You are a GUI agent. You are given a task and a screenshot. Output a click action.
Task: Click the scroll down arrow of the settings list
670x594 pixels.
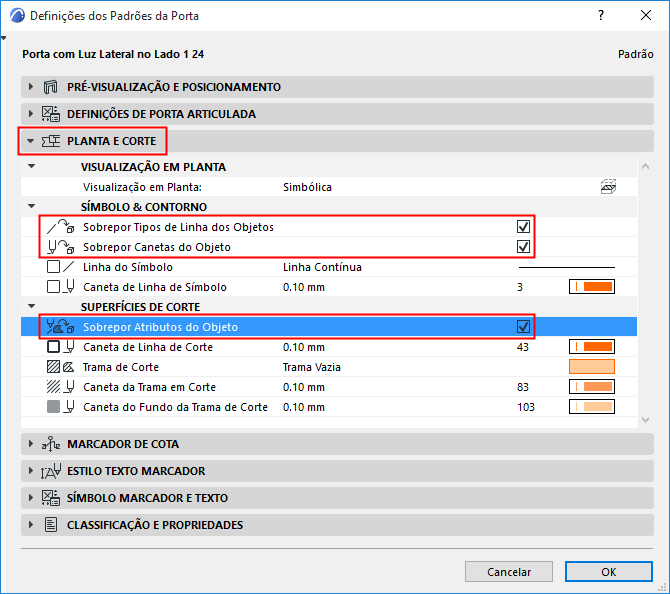(x=646, y=420)
